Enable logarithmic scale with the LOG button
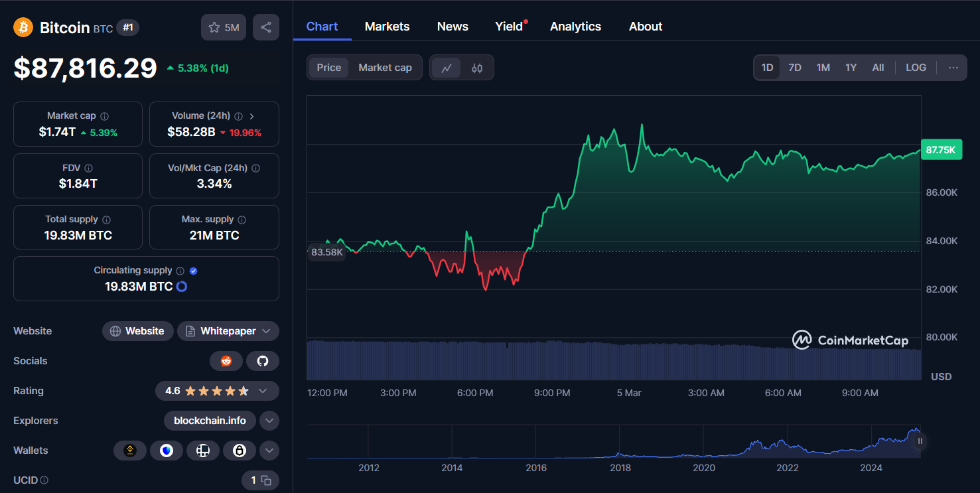The height and width of the screenshot is (493, 980). [916, 67]
